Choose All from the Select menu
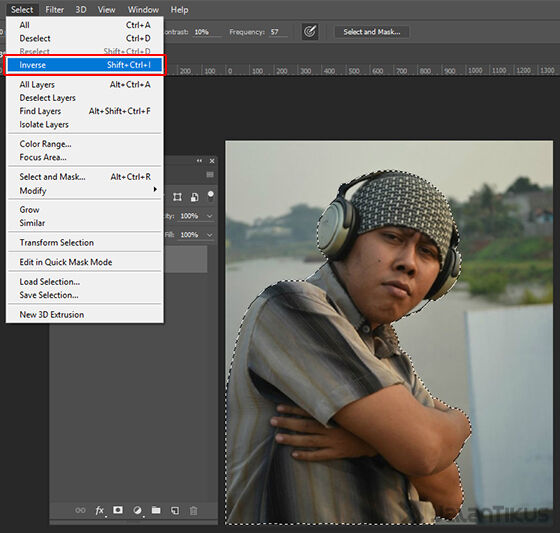 [x=85, y=25]
